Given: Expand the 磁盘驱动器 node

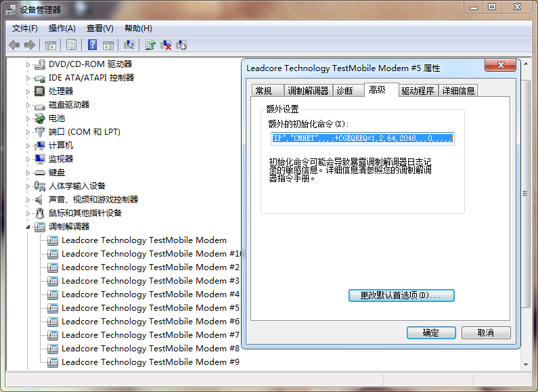Looking at the screenshot, I should [x=28, y=105].
